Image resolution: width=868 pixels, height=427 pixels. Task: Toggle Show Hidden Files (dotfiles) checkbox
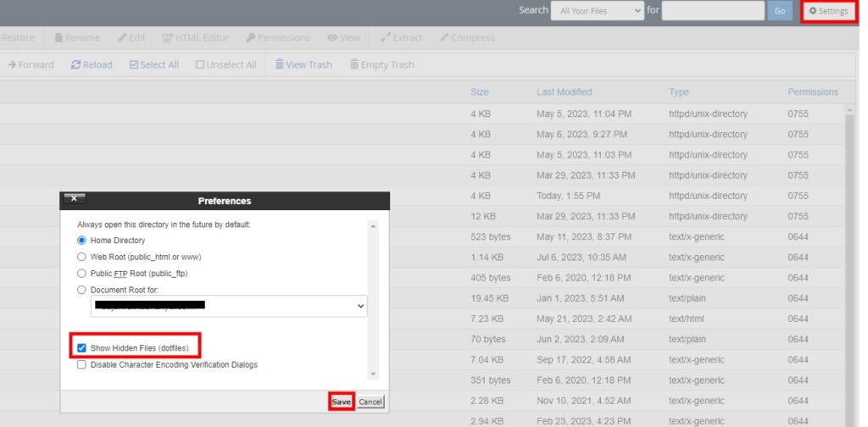click(82, 348)
